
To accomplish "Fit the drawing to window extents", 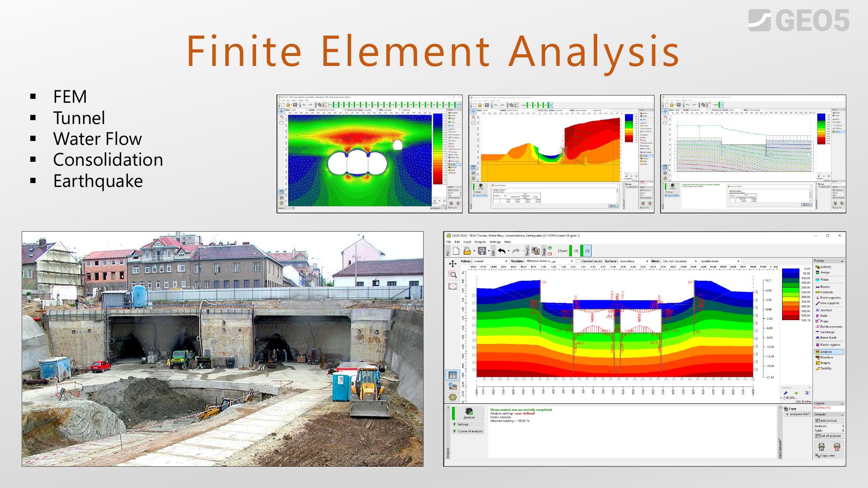I will (x=453, y=286).
